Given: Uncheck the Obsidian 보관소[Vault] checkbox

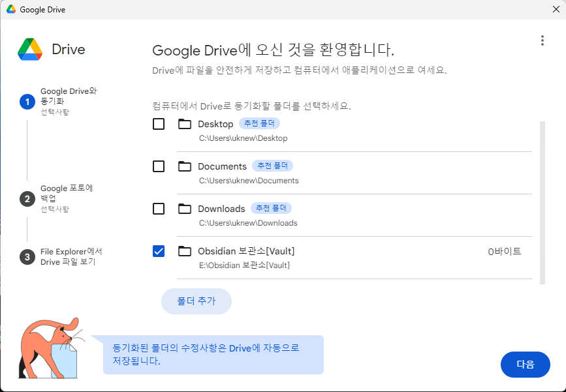Looking at the screenshot, I should point(158,252).
